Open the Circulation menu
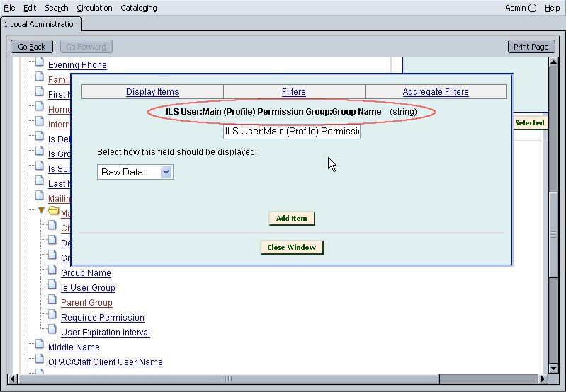 click(x=94, y=8)
